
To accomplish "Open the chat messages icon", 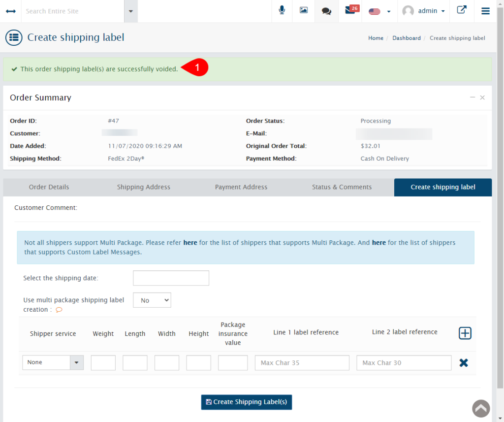I will tap(326, 10).
